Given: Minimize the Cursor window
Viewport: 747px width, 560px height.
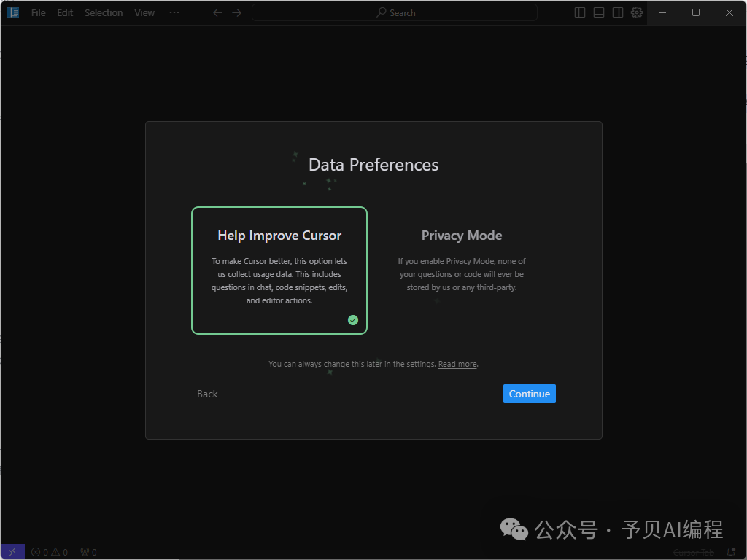Looking at the screenshot, I should 662,13.
